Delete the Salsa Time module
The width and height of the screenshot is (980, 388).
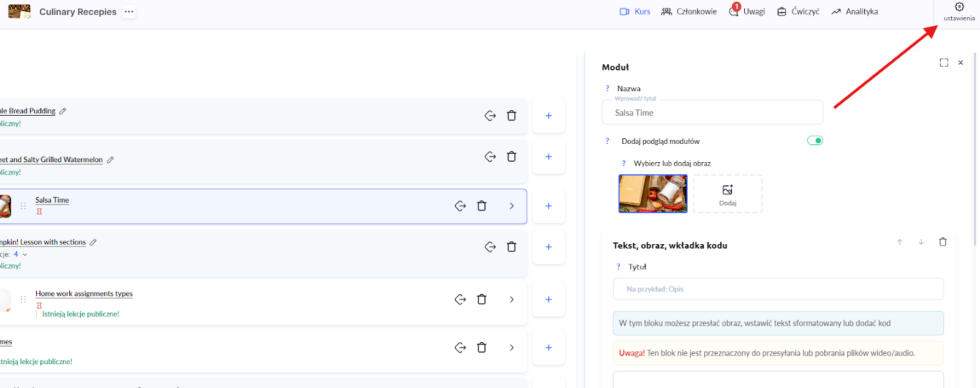(x=481, y=206)
